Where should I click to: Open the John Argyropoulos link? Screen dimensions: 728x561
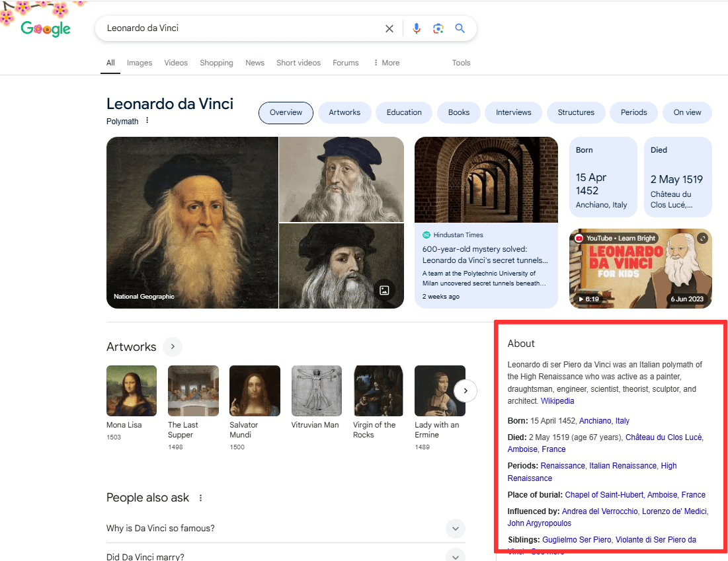pyautogui.click(x=539, y=523)
